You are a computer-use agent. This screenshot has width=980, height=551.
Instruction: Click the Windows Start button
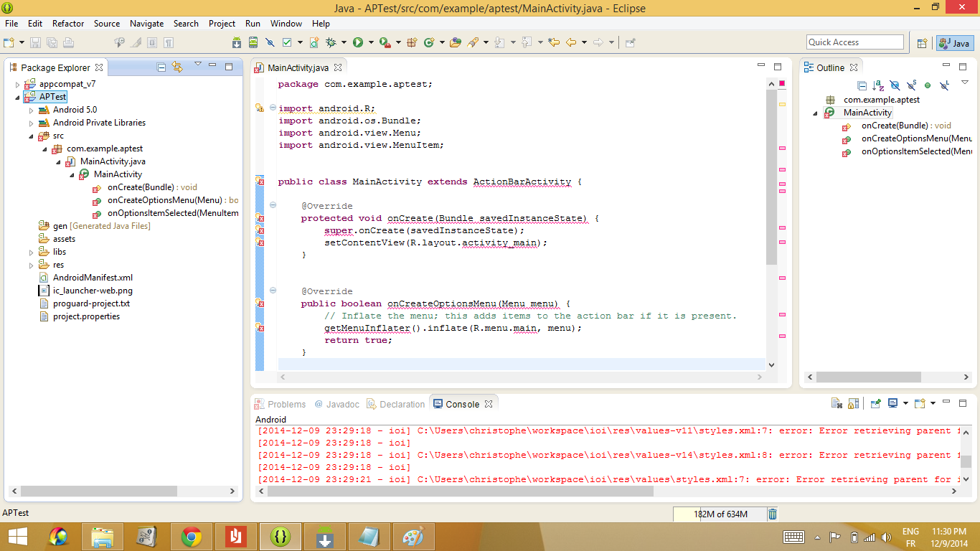[x=17, y=536]
